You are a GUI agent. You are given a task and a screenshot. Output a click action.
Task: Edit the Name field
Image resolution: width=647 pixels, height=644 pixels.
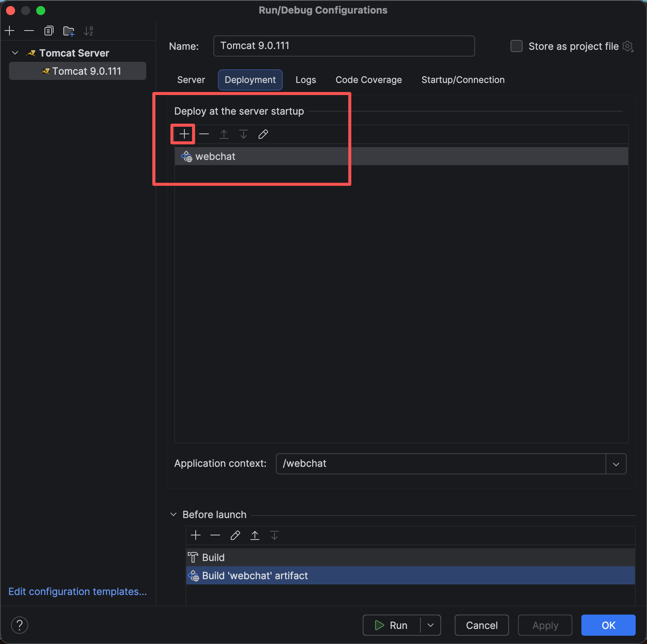pyautogui.click(x=344, y=46)
